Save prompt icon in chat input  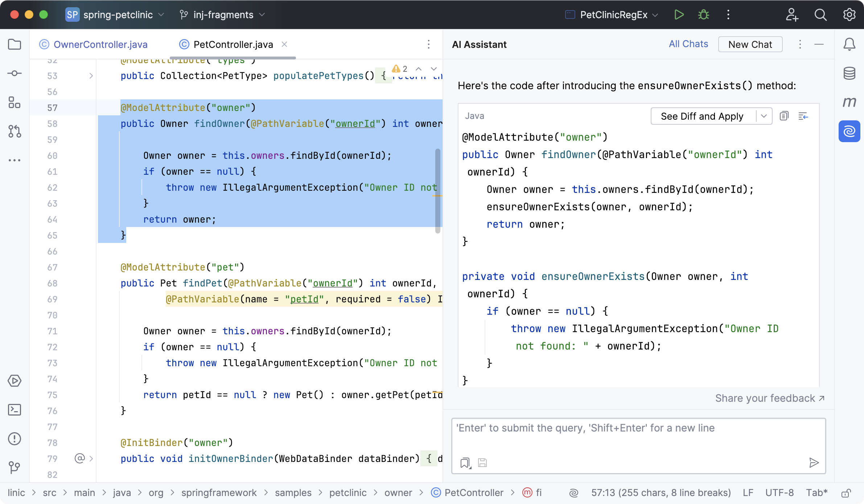pos(482,463)
